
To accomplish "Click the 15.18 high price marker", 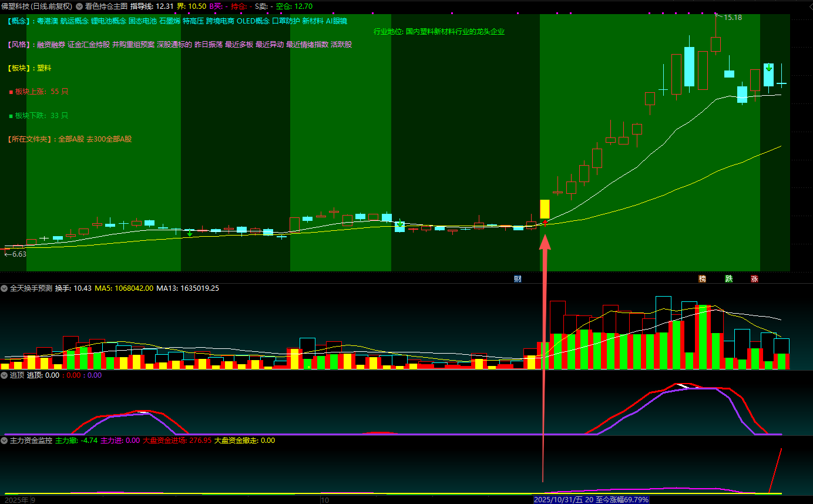I will [x=732, y=18].
